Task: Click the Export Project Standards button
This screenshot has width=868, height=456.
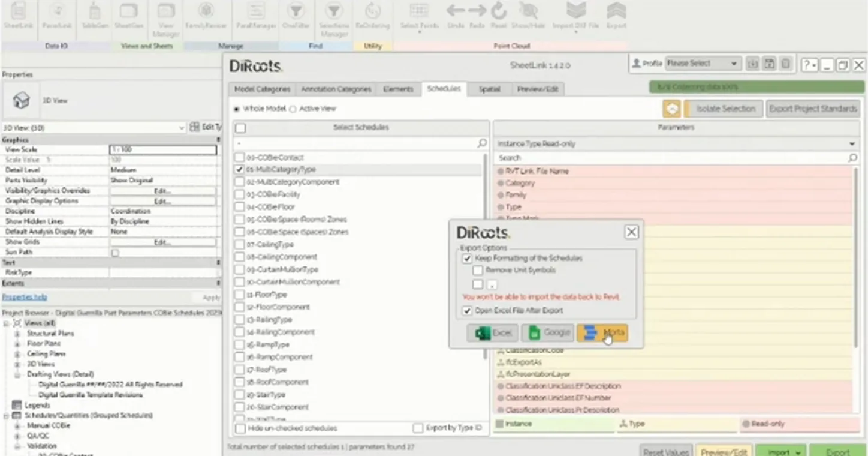Action: pos(813,109)
